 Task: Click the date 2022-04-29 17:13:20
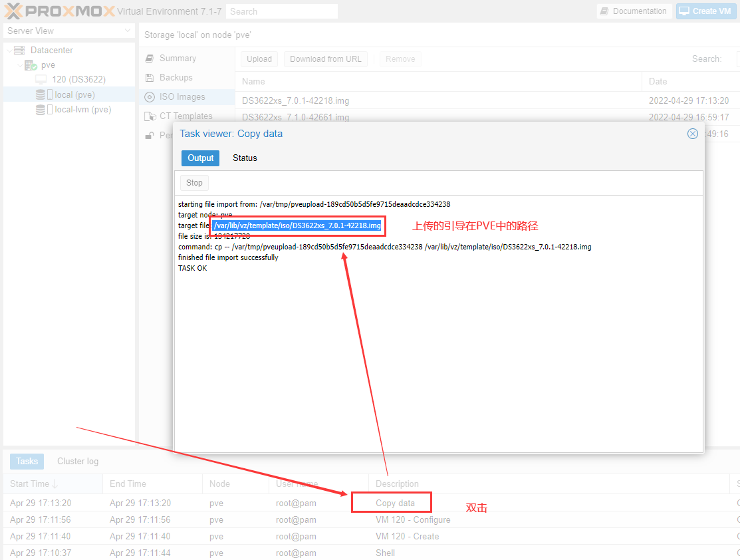coord(689,100)
